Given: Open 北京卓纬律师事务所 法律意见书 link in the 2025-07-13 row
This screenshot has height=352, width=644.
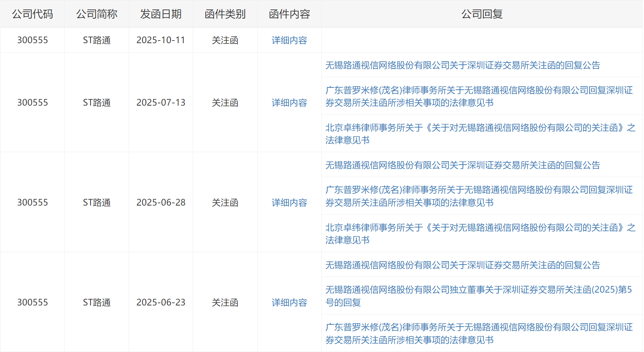Looking at the screenshot, I should [x=480, y=134].
